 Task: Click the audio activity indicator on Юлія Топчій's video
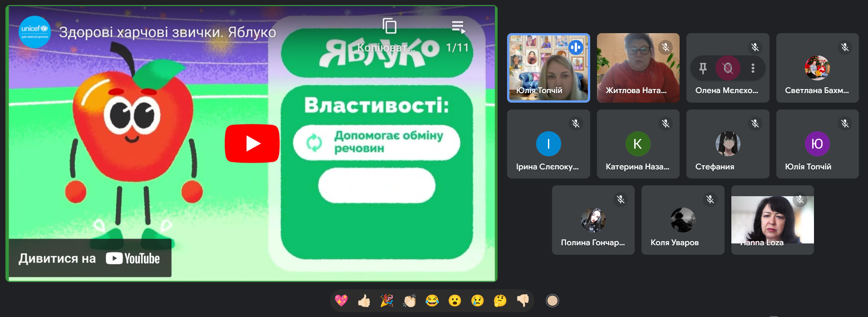[x=576, y=47]
